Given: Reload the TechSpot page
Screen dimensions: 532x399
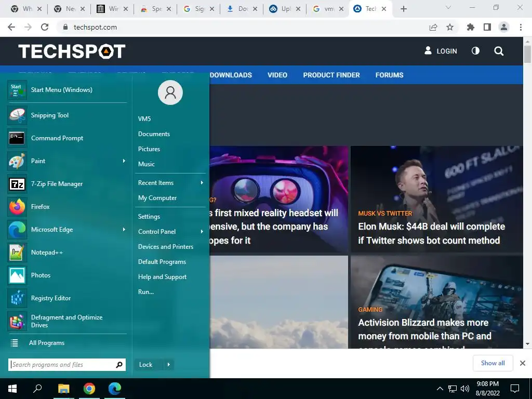Looking at the screenshot, I should 45,27.
